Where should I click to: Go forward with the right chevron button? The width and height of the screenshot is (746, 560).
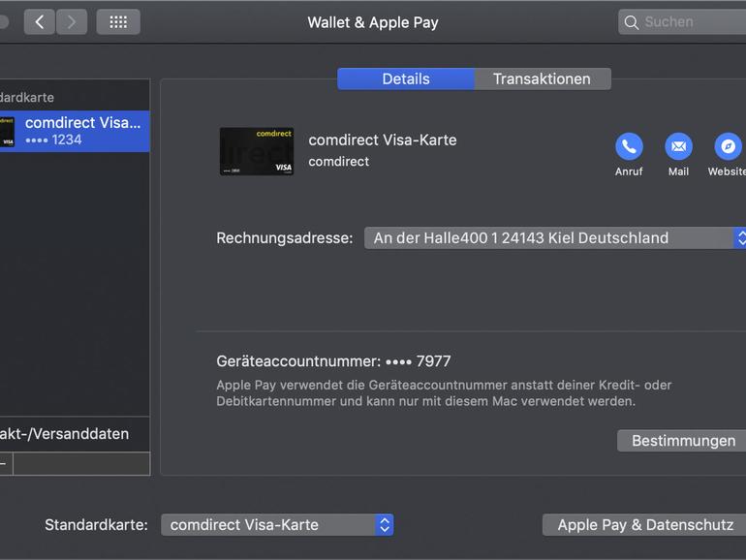(x=72, y=22)
